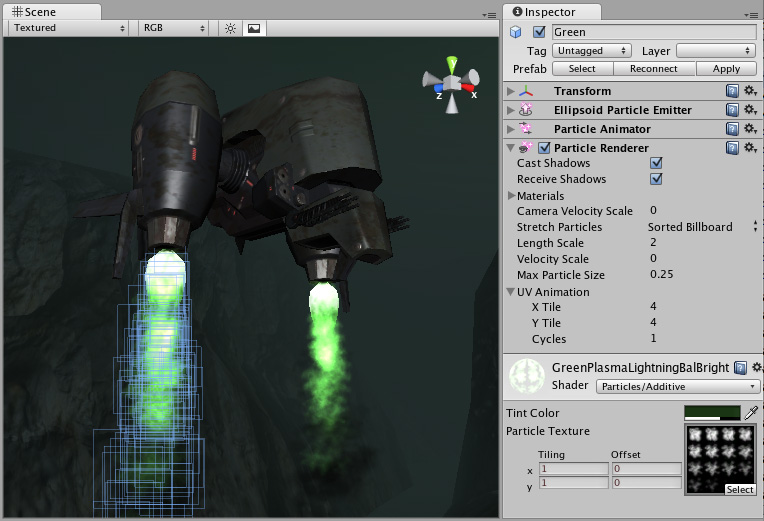
Task: Uncheck Receive Shadows option
Action: pos(657,179)
